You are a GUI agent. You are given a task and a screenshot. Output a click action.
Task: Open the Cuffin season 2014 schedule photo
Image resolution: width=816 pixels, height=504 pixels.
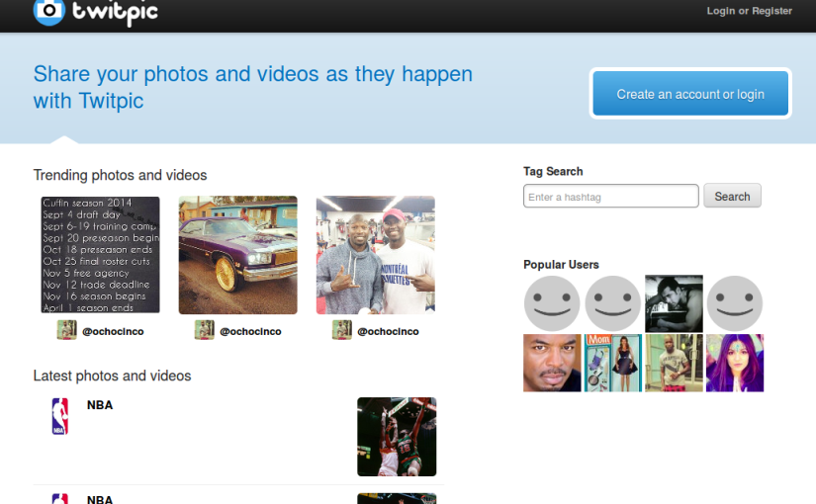[x=101, y=255]
